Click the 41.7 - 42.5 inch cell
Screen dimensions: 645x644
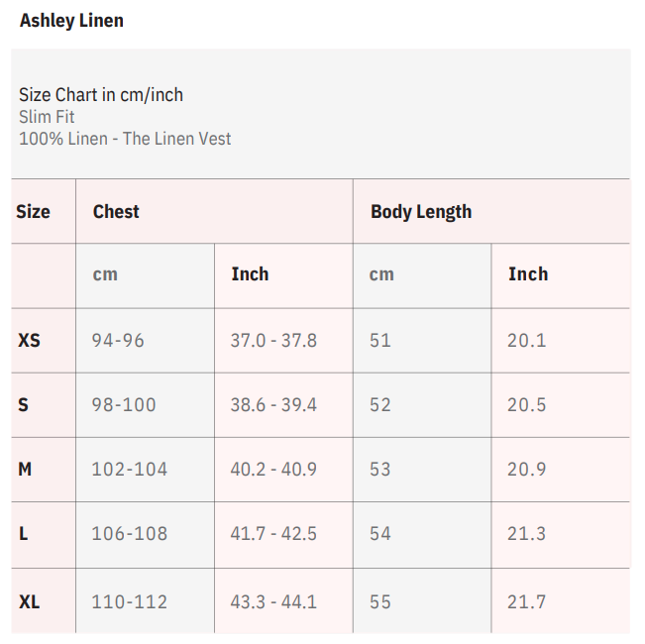tap(273, 534)
